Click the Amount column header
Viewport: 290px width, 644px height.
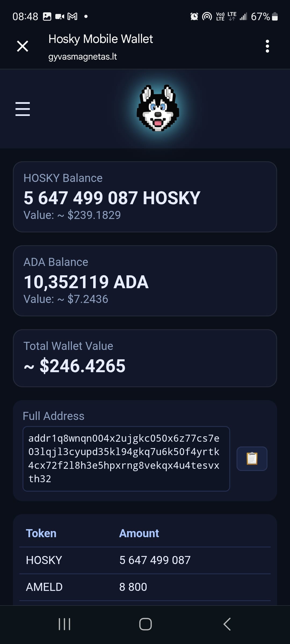[x=139, y=533]
